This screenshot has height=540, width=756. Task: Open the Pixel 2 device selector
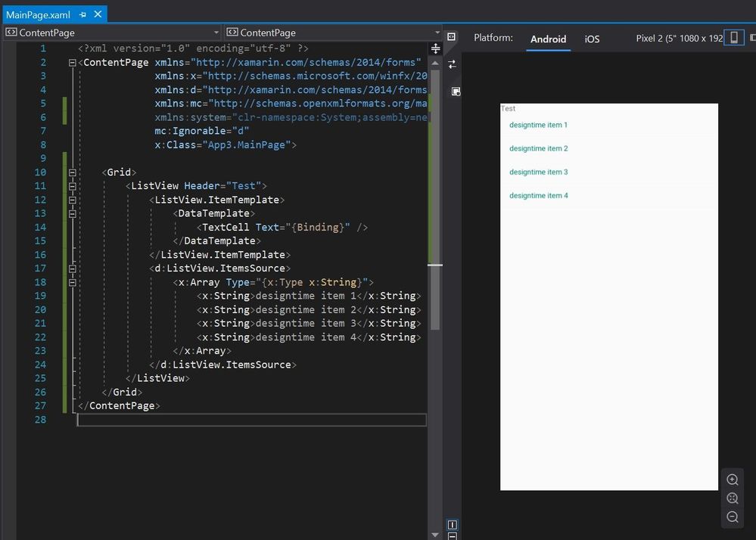[679, 39]
